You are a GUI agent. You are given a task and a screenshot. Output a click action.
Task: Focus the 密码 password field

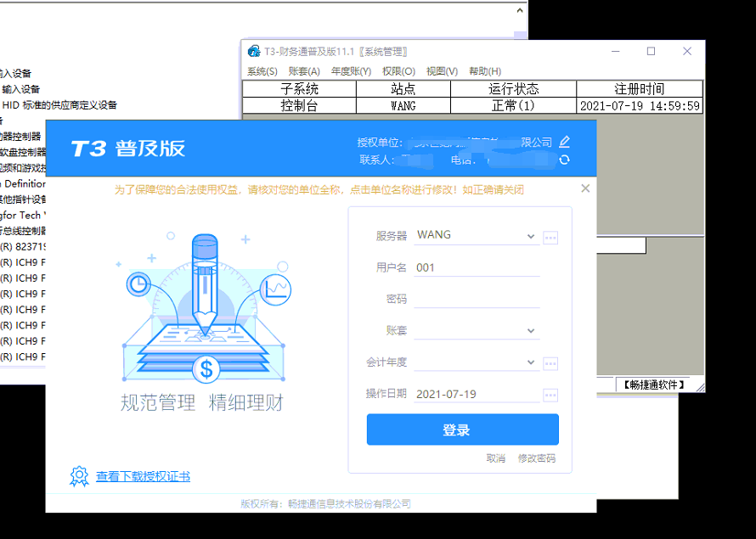tap(477, 299)
